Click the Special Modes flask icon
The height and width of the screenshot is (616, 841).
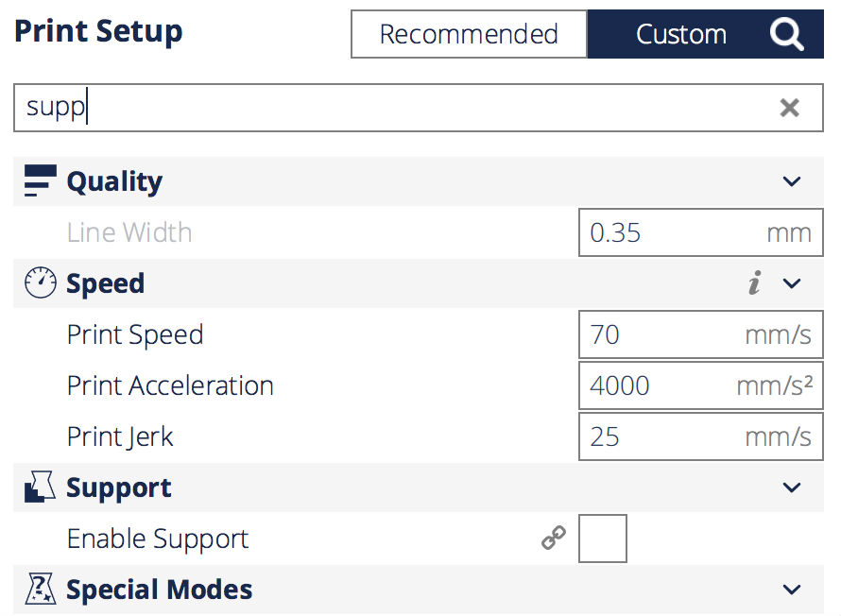(41, 589)
